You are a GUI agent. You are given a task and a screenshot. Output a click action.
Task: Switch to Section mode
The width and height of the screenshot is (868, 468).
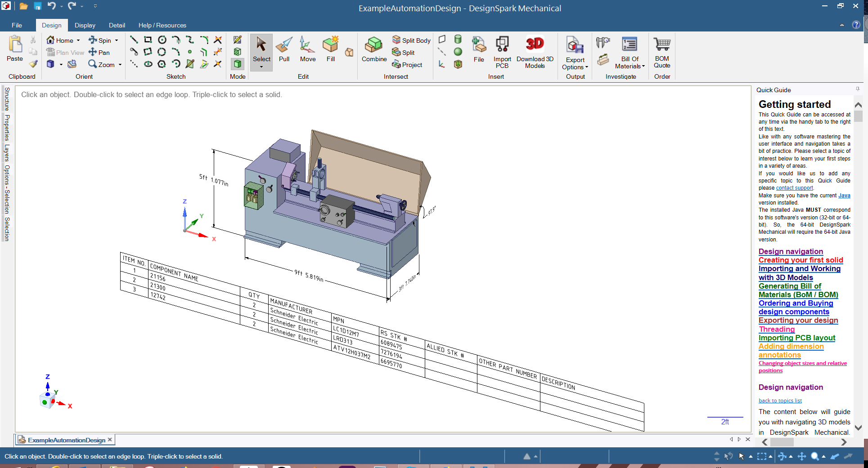(238, 52)
